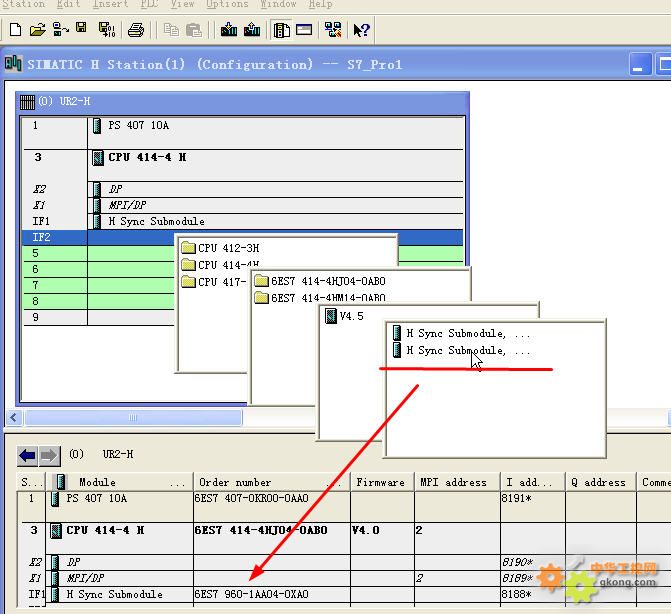The image size is (671, 614).
Task: Expand the CPU 417- folder entry
Action: click(x=214, y=282)
